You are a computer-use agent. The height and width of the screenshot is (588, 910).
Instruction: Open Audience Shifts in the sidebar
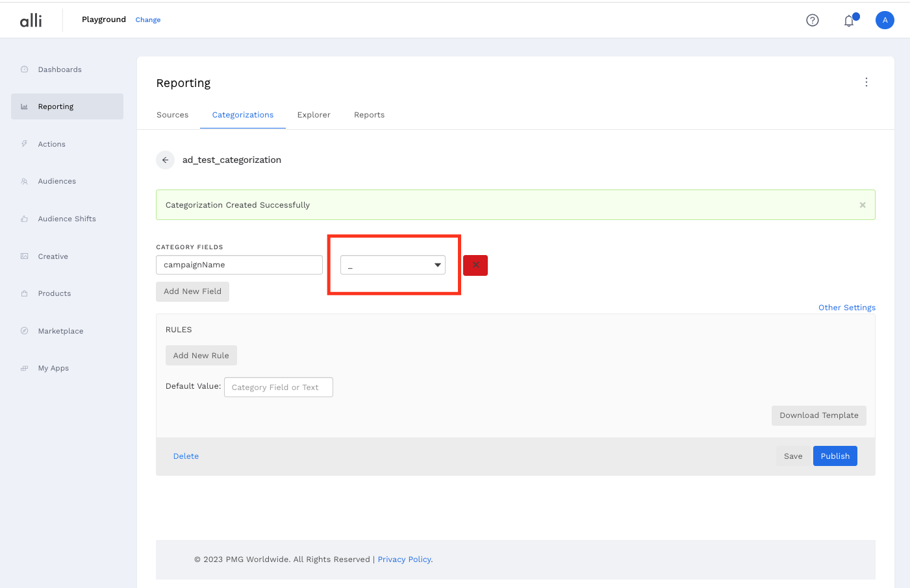coord(67,219)
